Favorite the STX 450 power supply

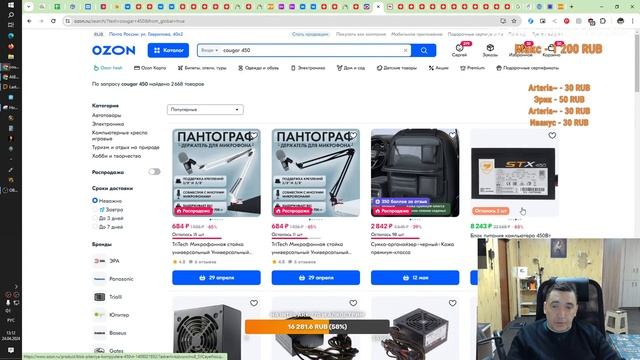(552, 136)
